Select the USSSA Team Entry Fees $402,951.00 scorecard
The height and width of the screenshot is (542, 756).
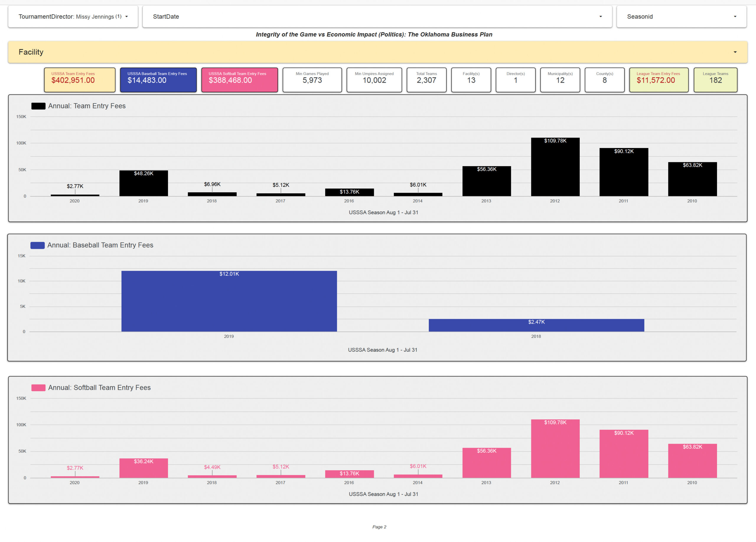(x=80, y=80)
